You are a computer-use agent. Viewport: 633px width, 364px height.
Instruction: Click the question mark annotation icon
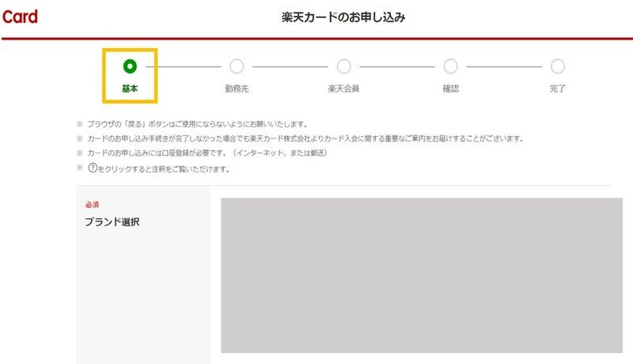click(x=91, y=169)
